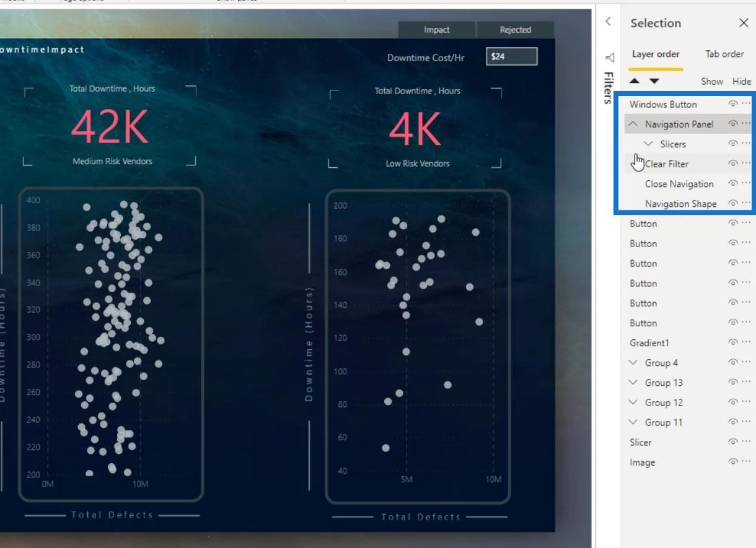Screen dimensions: 756x548
Task: Expand Group 12
Action: [x=633, y=402]
